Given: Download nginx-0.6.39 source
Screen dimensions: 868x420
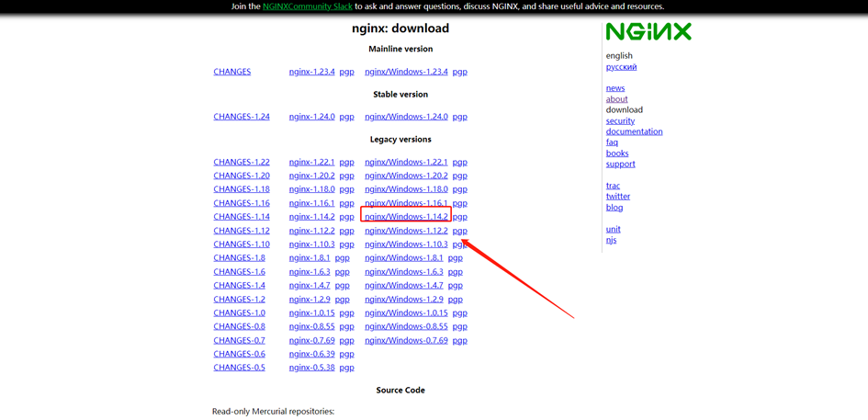Looking at the screenshot, I should point(311,354).
